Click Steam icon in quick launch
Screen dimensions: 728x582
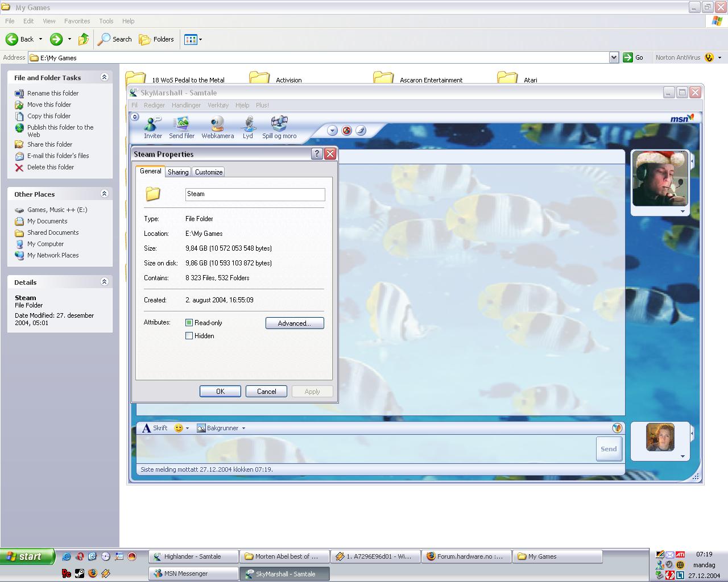(x=80, y=573)
